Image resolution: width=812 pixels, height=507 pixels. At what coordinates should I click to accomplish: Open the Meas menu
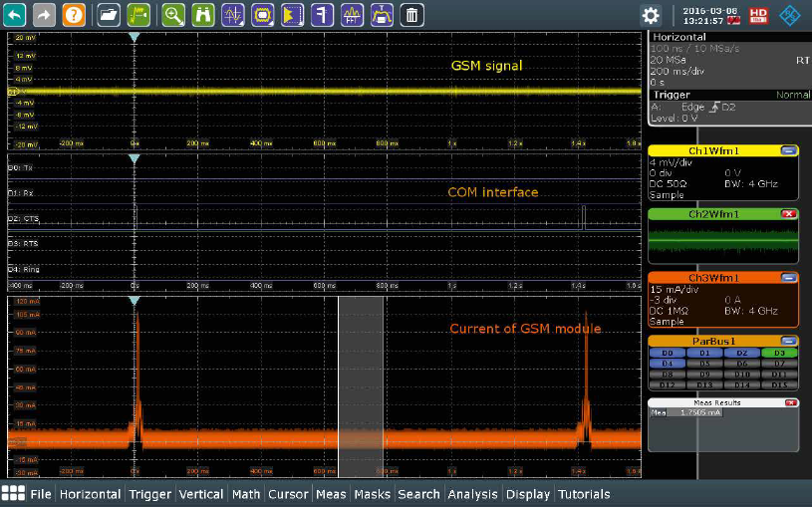(x=331, y=494)
